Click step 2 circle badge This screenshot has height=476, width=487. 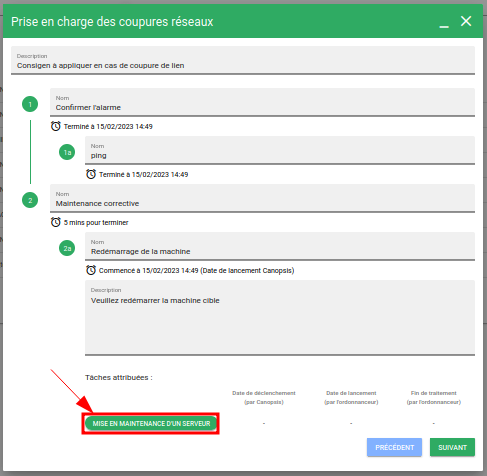pos(30,200)
